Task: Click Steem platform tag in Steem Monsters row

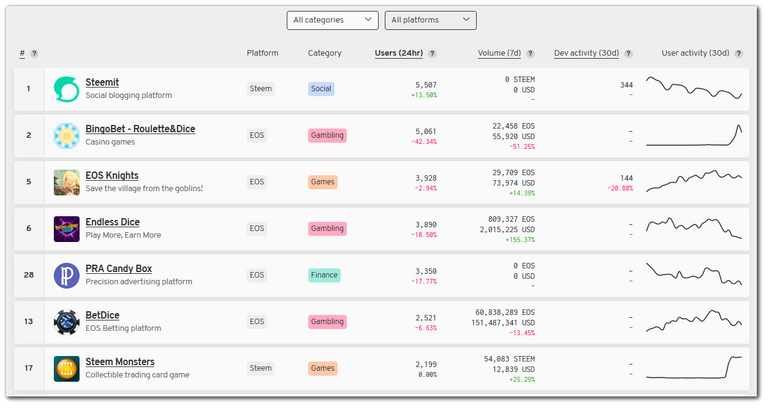Action: pyautogui.click(x=261, y=368)
